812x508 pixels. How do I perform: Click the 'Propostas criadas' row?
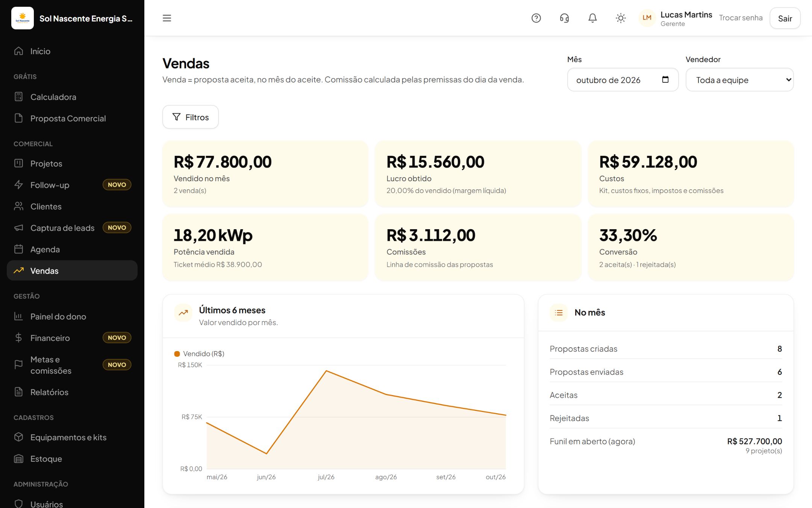(666, 349)
